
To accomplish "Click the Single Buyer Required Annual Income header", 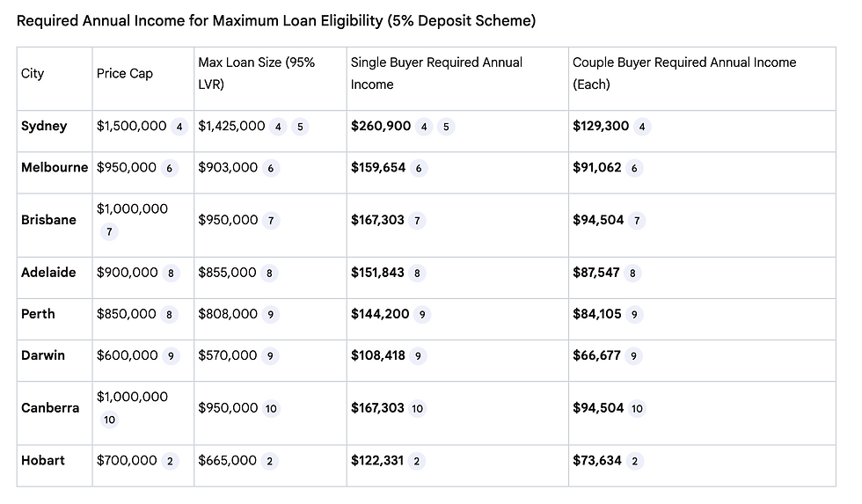I will 436,74.
